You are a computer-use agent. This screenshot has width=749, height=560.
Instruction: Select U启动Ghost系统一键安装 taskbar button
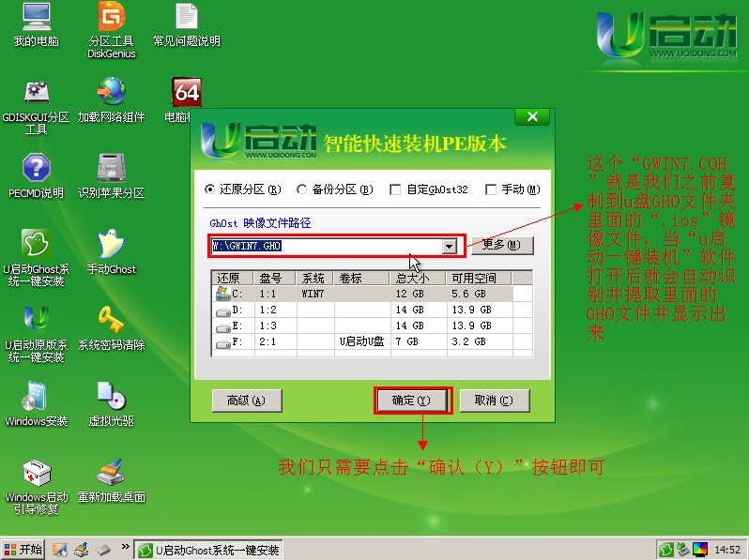click(208, 550)
